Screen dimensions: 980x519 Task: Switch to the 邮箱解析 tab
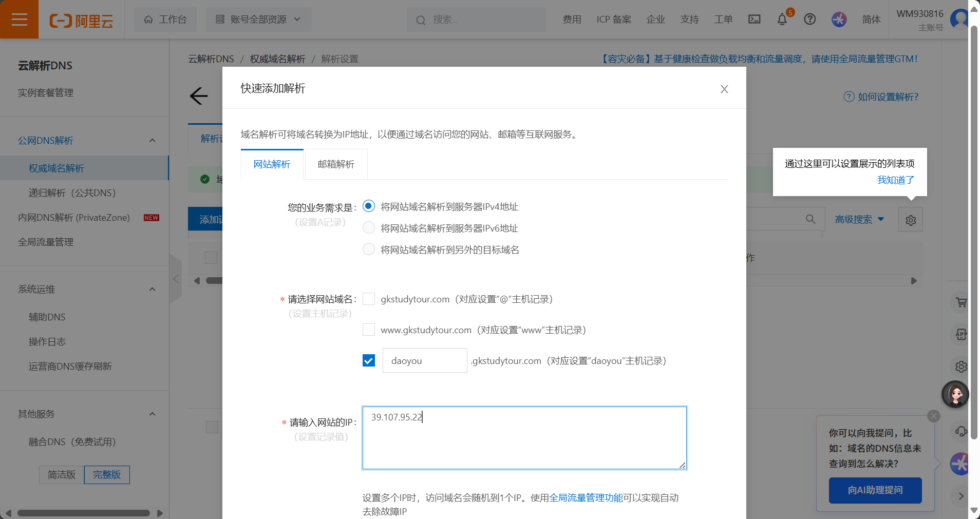336,164
